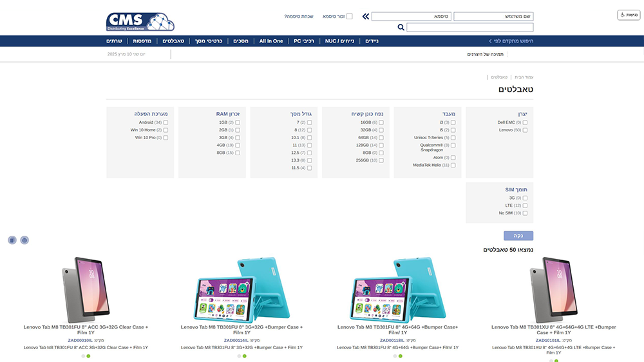Image resolution: width=644 pixels, height=362 pixels.
Task: Check the 4GB RAM filter
Action: (x=238, y=146)
